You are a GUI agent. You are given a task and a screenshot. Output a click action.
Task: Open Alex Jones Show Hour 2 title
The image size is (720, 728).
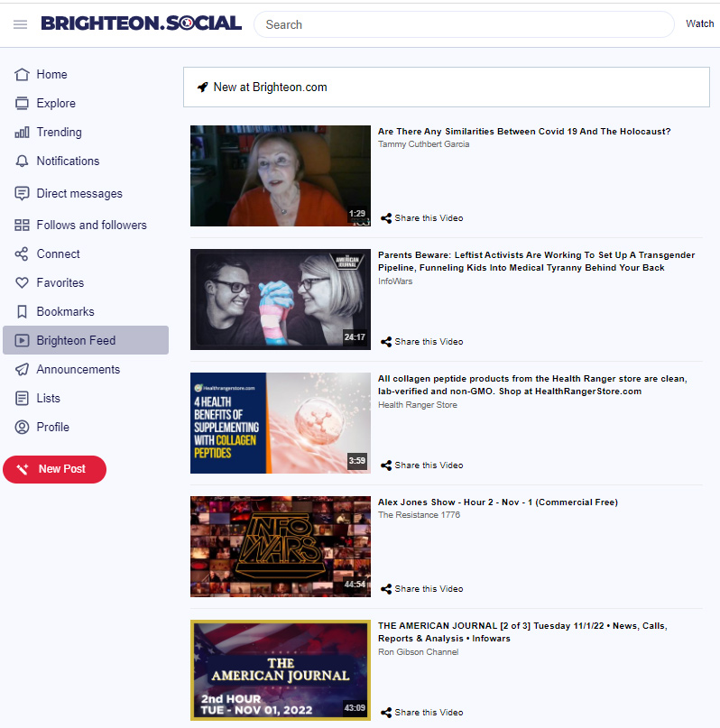click(498, 502)
